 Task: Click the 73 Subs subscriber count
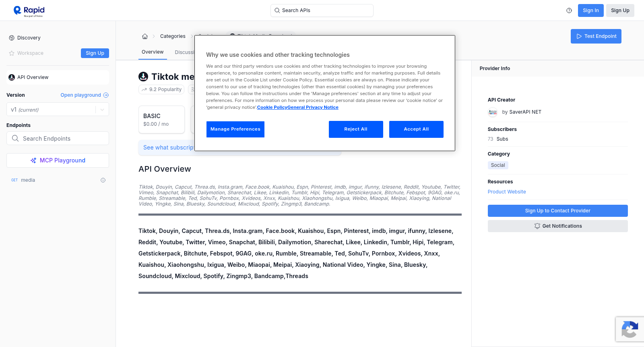click(x=498, y=139)
